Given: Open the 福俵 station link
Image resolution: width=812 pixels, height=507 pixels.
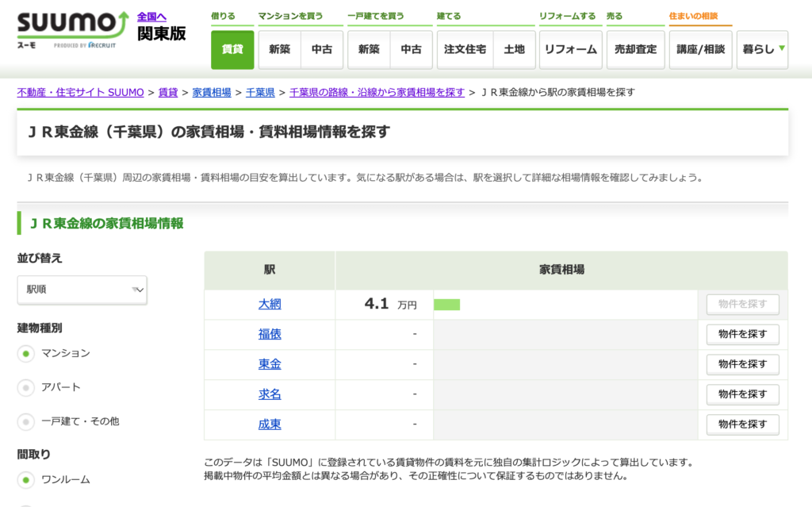Looking at the screenshot, I should [x=270, y=334].
